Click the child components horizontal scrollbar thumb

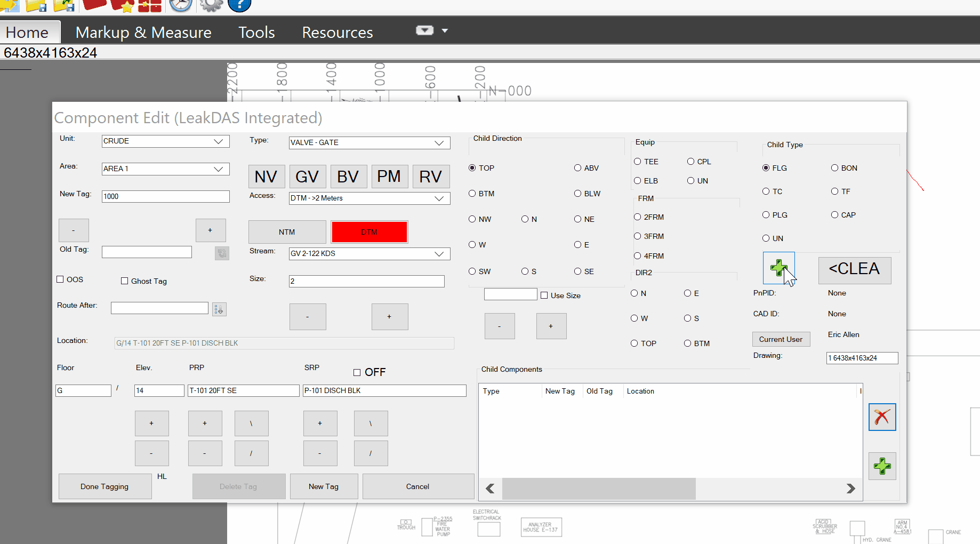599,489
